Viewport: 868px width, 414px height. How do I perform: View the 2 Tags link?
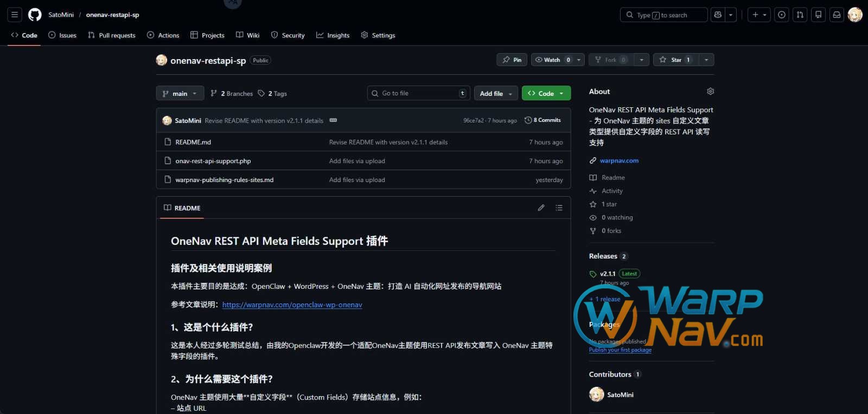click(272, 93)
